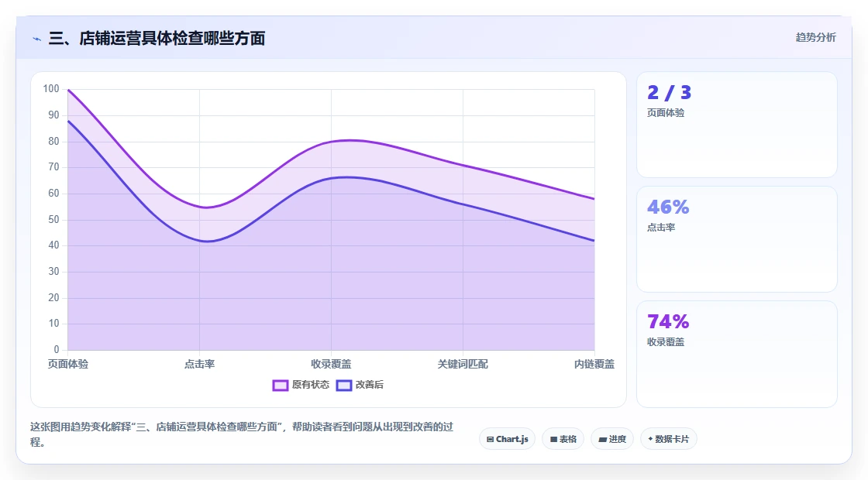868x480 pixels.
Task: Click the 内链覆盖 x-axis label
Action: 594,364
